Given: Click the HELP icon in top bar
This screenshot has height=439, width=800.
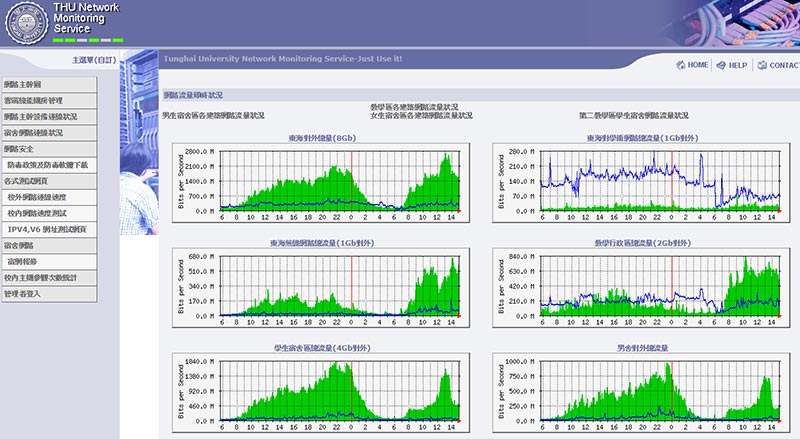Looking at the screenshot, I should (x=720, y=65).
